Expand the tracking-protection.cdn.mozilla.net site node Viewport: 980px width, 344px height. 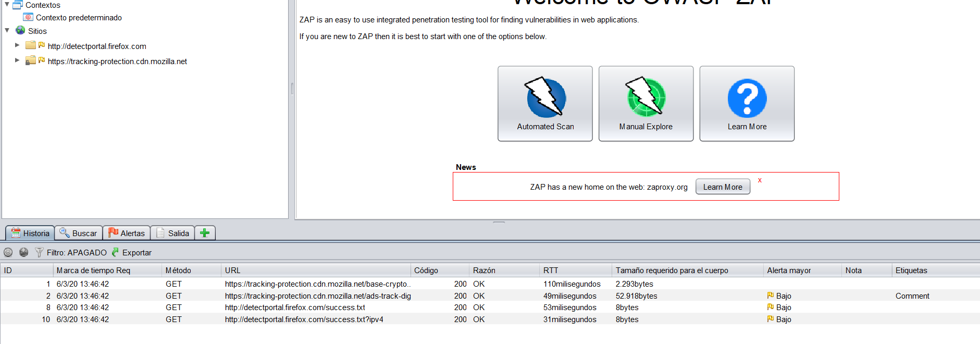coord(17,60)
